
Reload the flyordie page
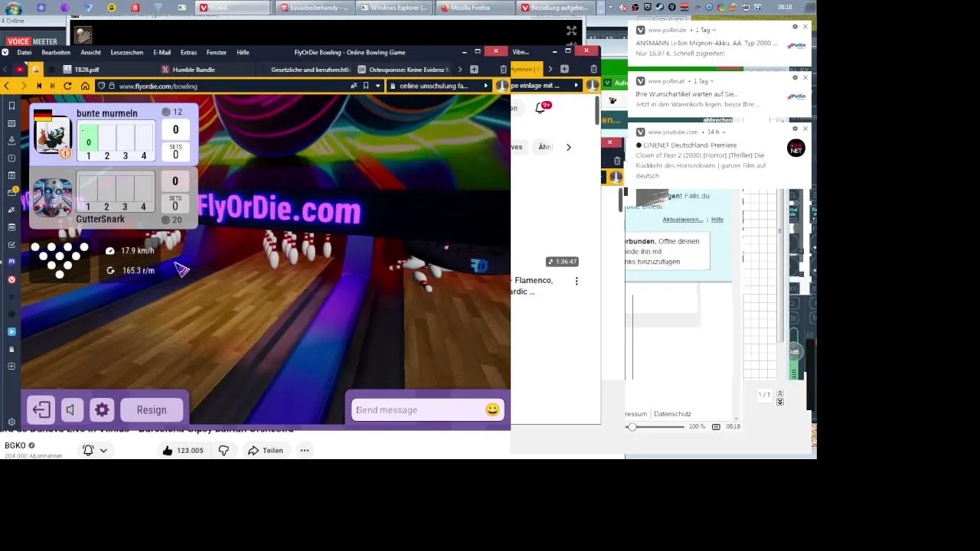tap(67, 86)
